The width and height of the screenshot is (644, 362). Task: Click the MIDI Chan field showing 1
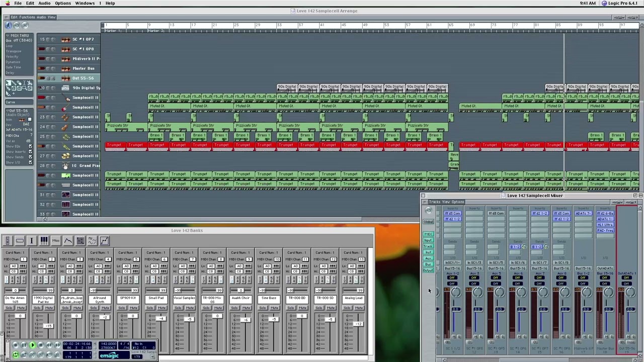[x=24, y=259]
